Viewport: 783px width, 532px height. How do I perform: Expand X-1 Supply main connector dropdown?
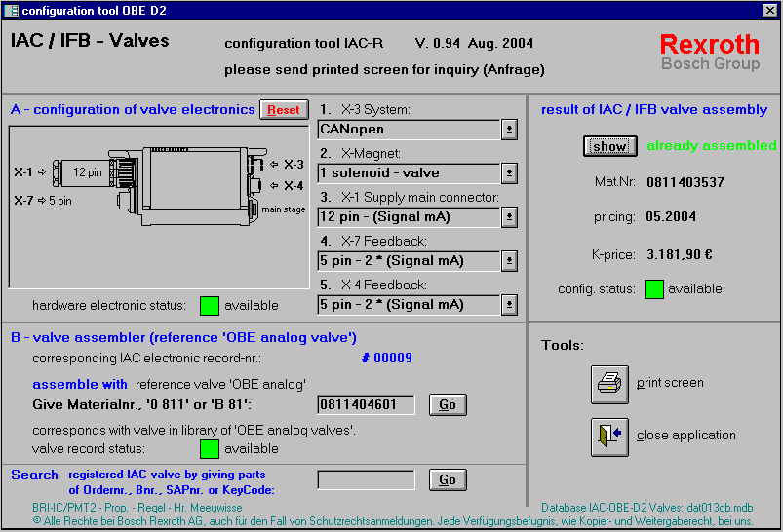coord(509,217)
